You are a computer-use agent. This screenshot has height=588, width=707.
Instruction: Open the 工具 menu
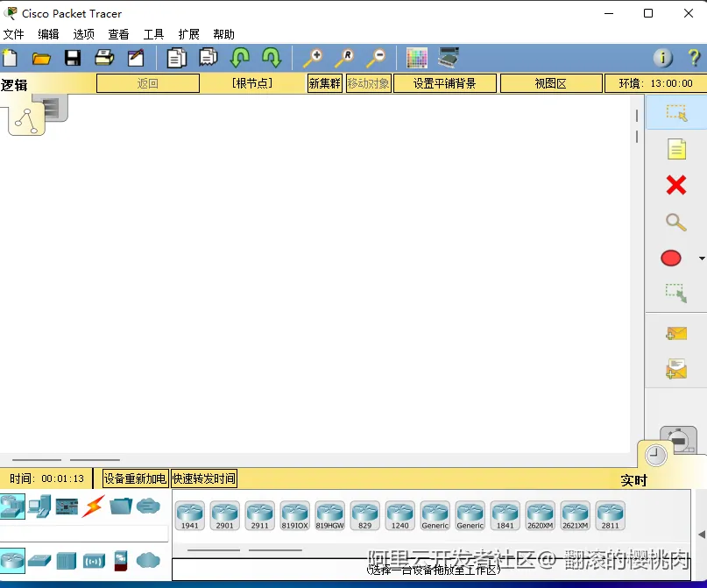coord(153,34)
